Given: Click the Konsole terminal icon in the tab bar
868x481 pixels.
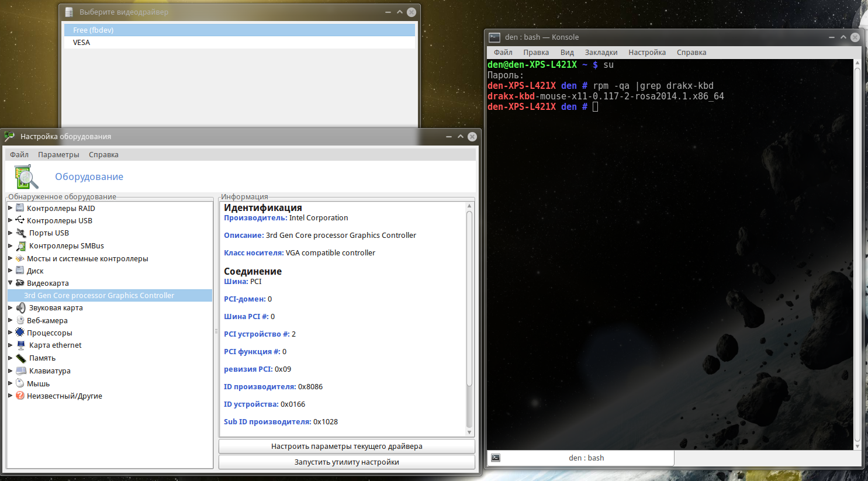Looking at the screenshot, I should (496, 458).
